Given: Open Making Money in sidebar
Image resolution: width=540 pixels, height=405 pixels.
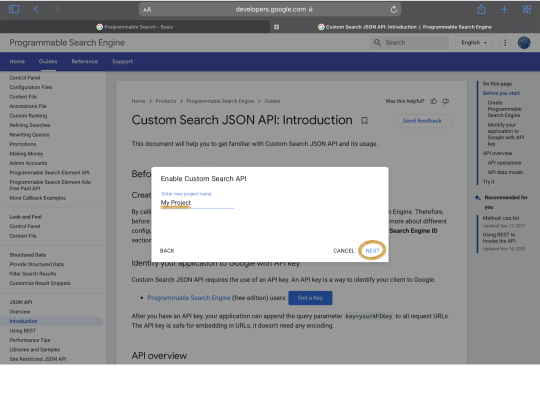Looking at the screenshot, I should pos(26,154).
